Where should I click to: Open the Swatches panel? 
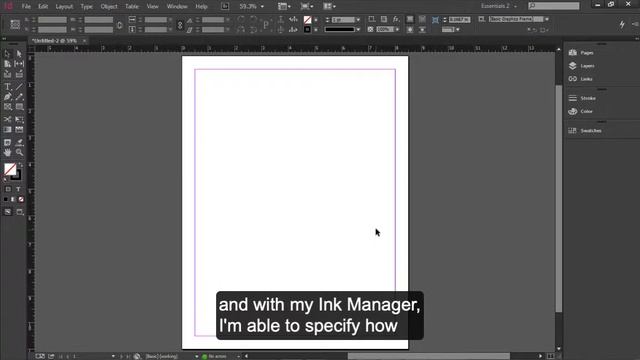click(x=591, y=131)
